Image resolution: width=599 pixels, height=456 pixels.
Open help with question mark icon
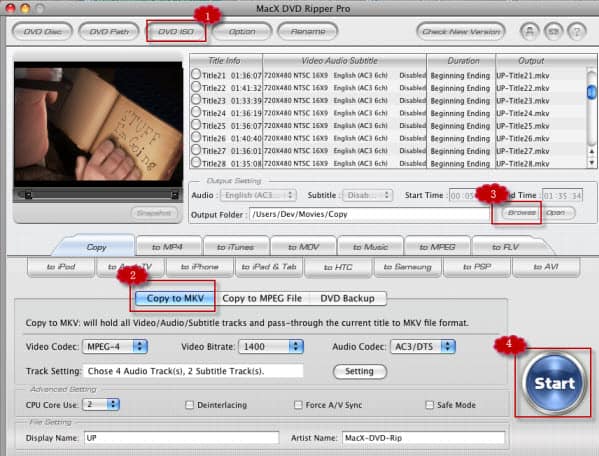tap(577, 31)
